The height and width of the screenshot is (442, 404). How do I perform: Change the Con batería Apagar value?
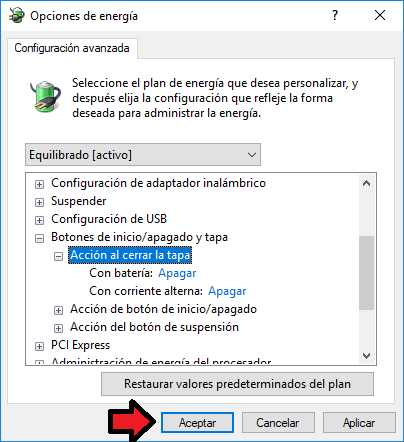click(x=177, y=273)
